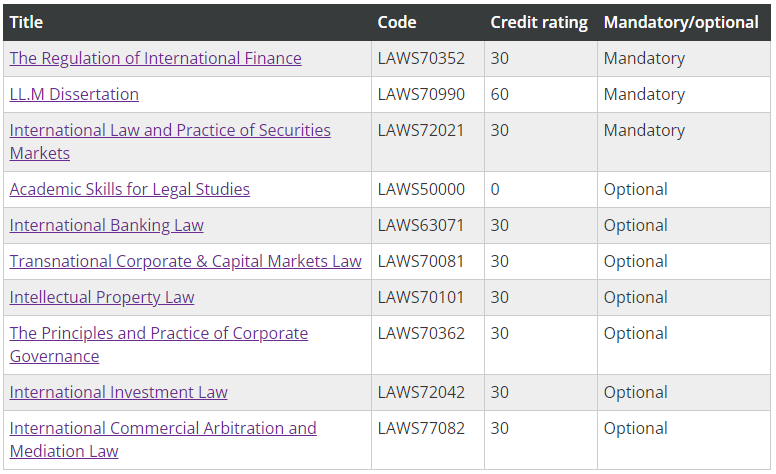Click the Title column header
The height and width of the screenshot is (474, 776).
[x=26, y=22]
